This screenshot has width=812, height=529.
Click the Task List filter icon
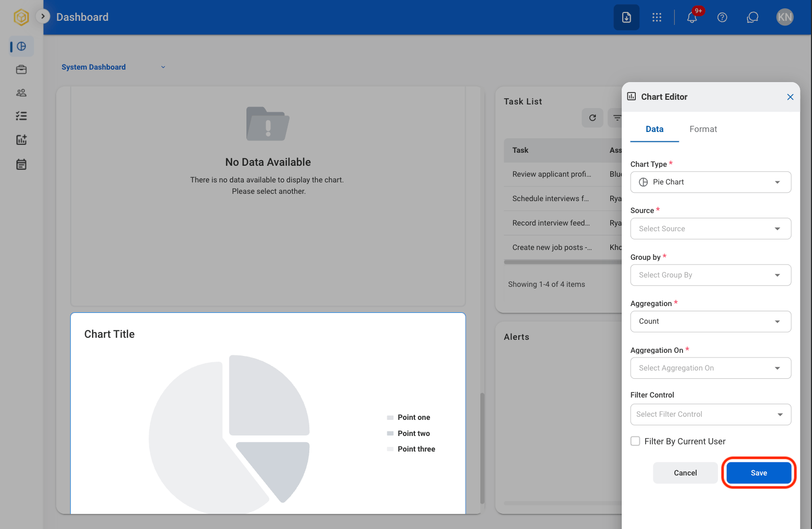coord(617,118)
